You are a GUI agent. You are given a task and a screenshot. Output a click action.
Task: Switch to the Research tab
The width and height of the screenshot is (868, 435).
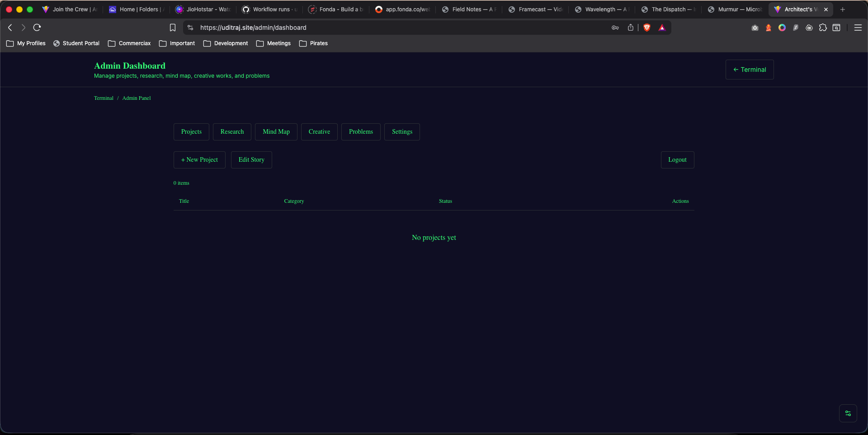[232, 132]
